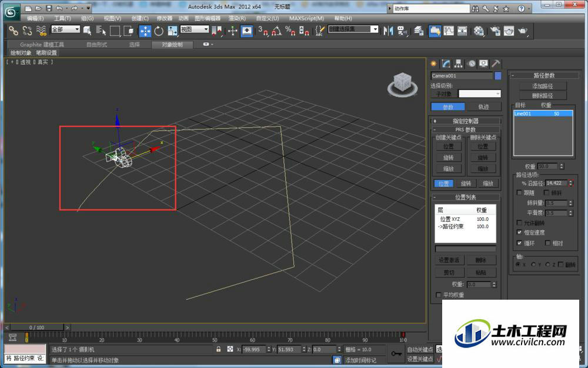Activate the Select Object arrow tool
Screen dimensions: 588x368
pos(88,31)
